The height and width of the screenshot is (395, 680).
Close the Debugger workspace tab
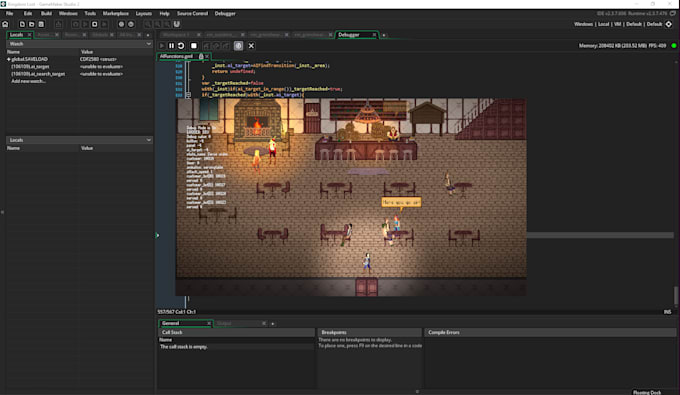[x=374, y=35]
